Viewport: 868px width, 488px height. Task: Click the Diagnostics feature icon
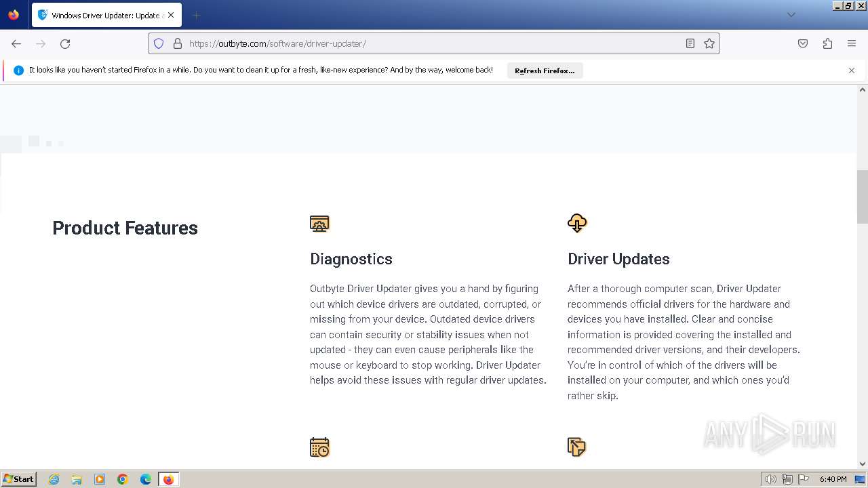pos(319,224)
